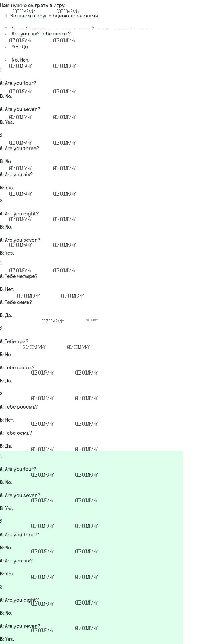
Task: Click the bullet 'Are you six? Тебе шесть?'
Action: tap(41, 34)
